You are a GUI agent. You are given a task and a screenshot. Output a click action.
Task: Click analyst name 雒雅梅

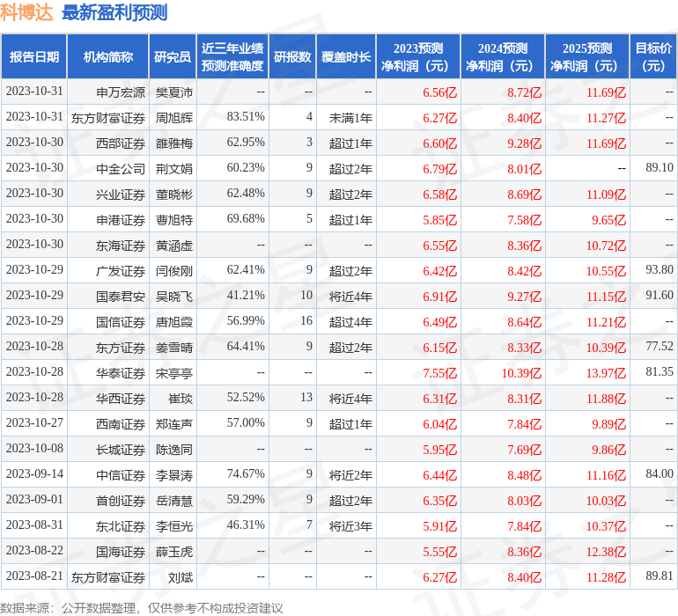[173, 143]
